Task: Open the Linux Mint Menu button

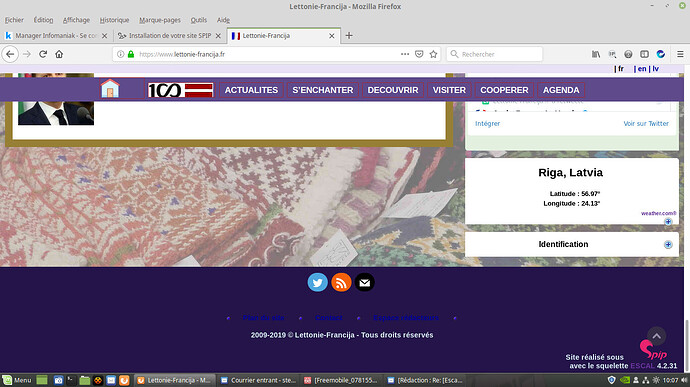Action: pos(17,380)
